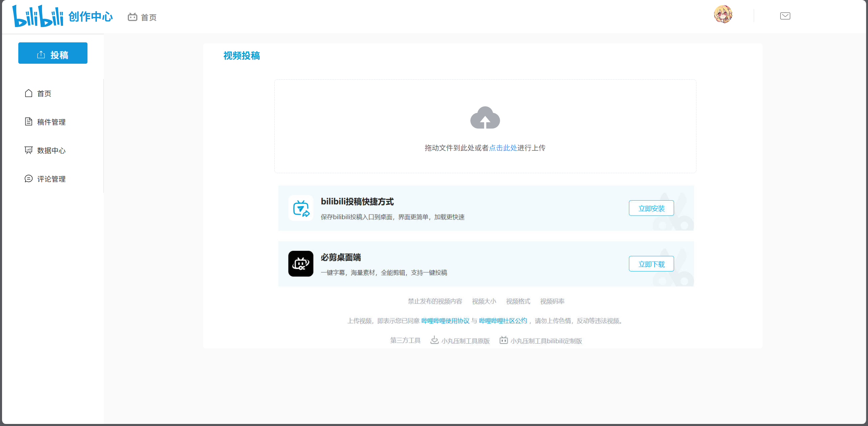868x426 pixels.
Task: Click the bilibili shortcut app icon
Action: [301, 208]
